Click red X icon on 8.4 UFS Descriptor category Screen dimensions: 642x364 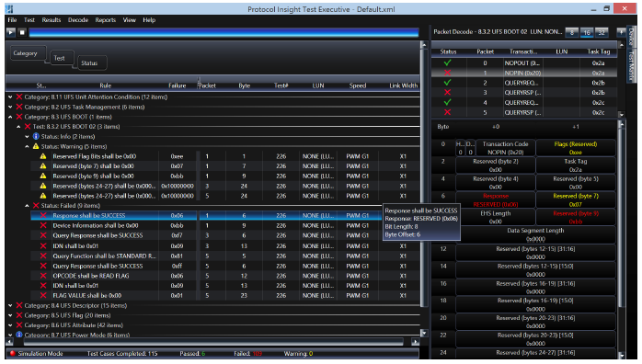coord(19,305)
